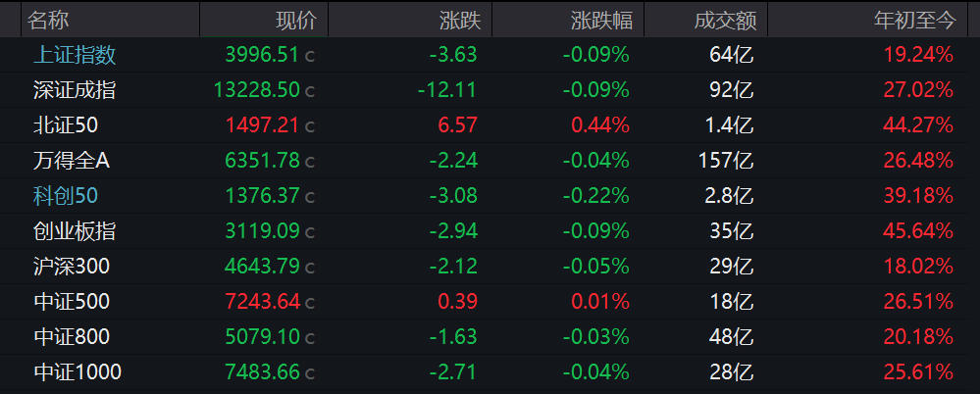Click the price 7243.64 for 中证500

point(262,302)
